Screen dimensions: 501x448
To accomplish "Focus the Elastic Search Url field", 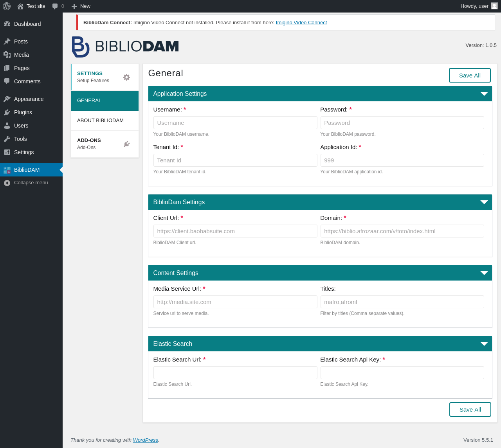I will (235, 373).
